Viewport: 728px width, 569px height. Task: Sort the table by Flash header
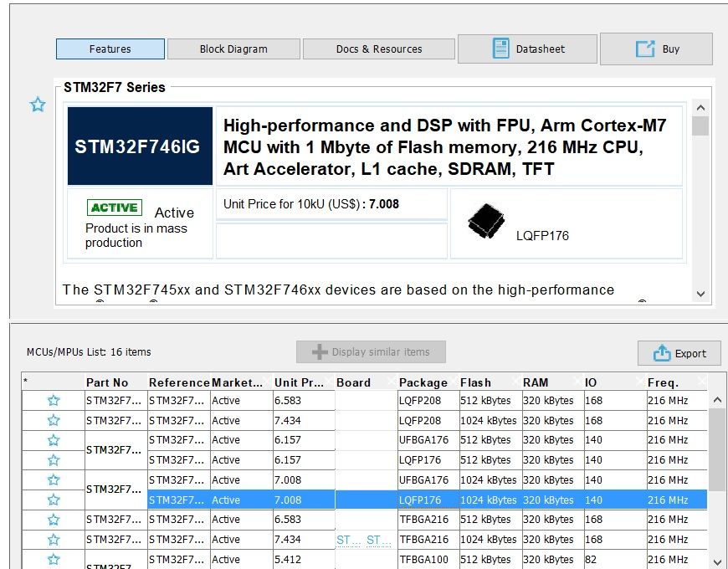point(490,382)
